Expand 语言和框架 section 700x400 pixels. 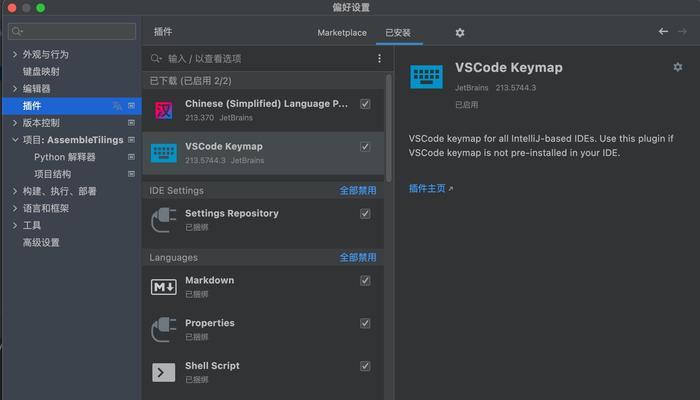click(15, 208)
